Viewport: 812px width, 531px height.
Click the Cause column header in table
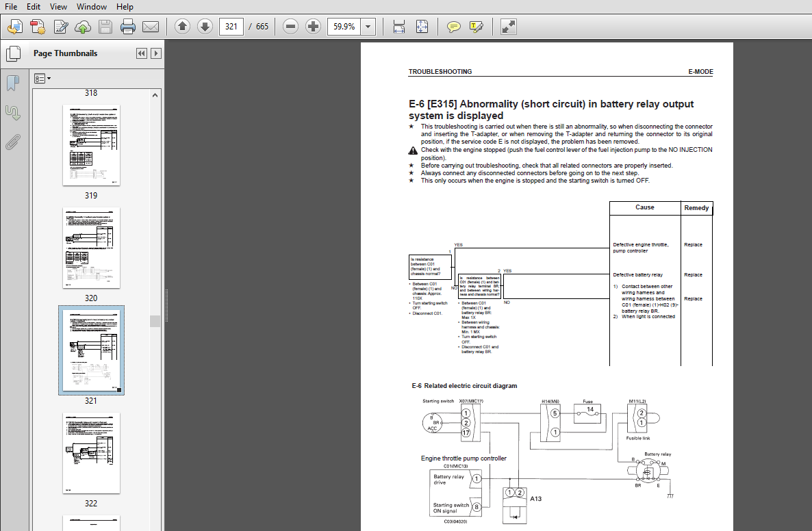(x=645, y=207)
